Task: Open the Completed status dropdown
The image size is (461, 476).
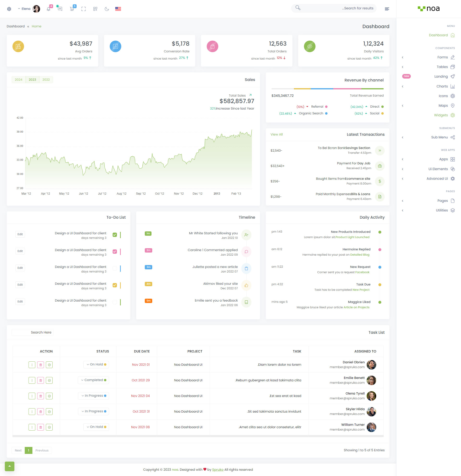Action: click(x=93, y=380)
